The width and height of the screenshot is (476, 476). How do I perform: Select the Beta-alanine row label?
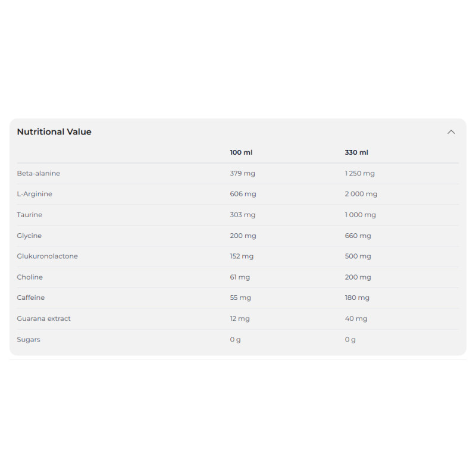click(39, 173)
